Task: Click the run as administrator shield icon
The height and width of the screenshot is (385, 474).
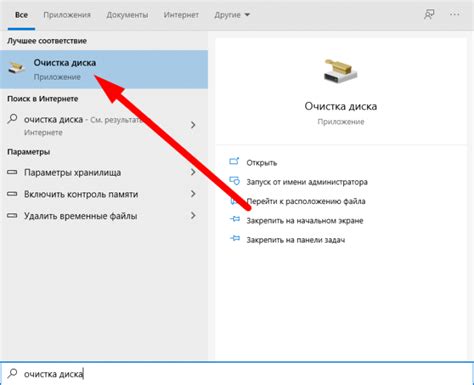Action: pyautogui.click(x=234, y=181)
